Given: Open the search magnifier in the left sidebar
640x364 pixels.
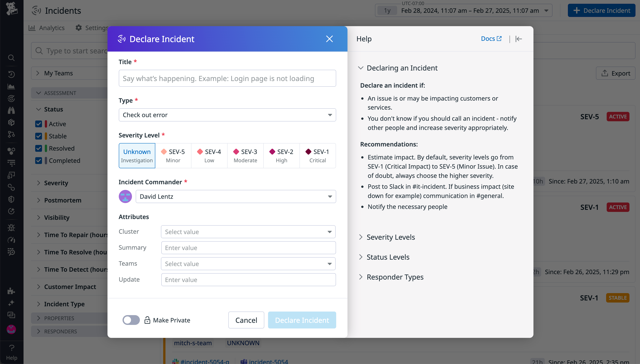Looking at the screenshot, I should tap(11, 58).
